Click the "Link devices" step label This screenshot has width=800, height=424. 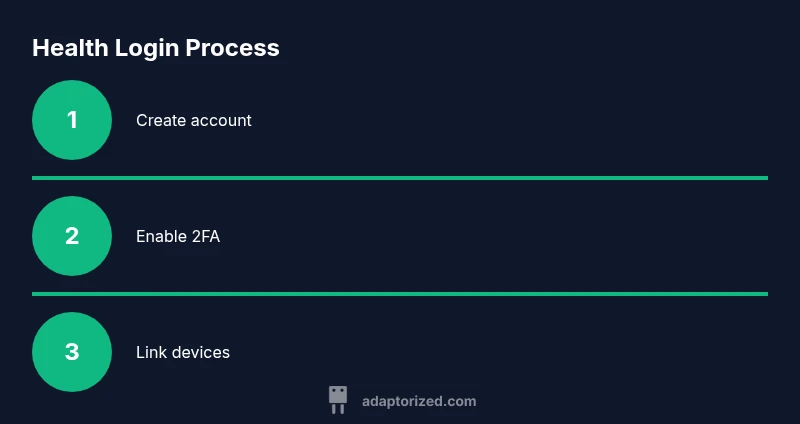tap(183, 352)
